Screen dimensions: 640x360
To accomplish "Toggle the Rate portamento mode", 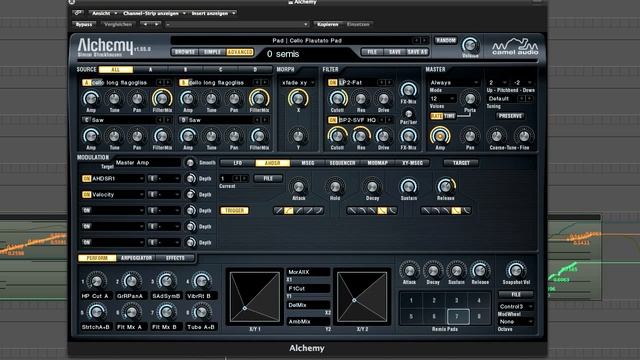I will [x=436, y=116].
